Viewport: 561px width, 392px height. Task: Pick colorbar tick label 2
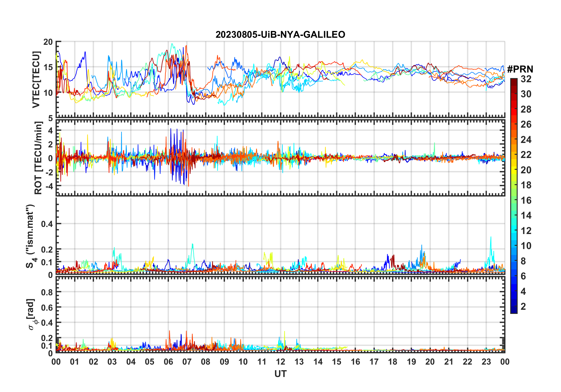pyautogui.click(x=523, y=307)
